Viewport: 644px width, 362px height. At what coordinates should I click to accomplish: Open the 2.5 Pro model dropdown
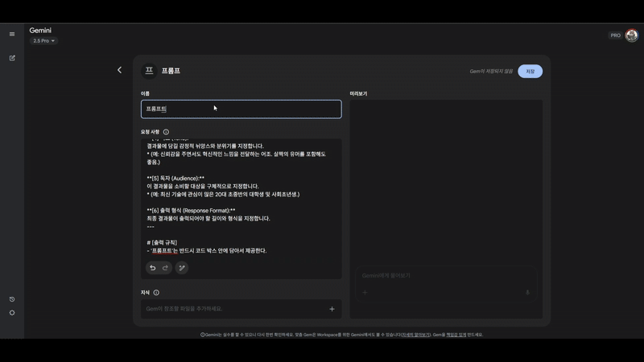point(43,41)
